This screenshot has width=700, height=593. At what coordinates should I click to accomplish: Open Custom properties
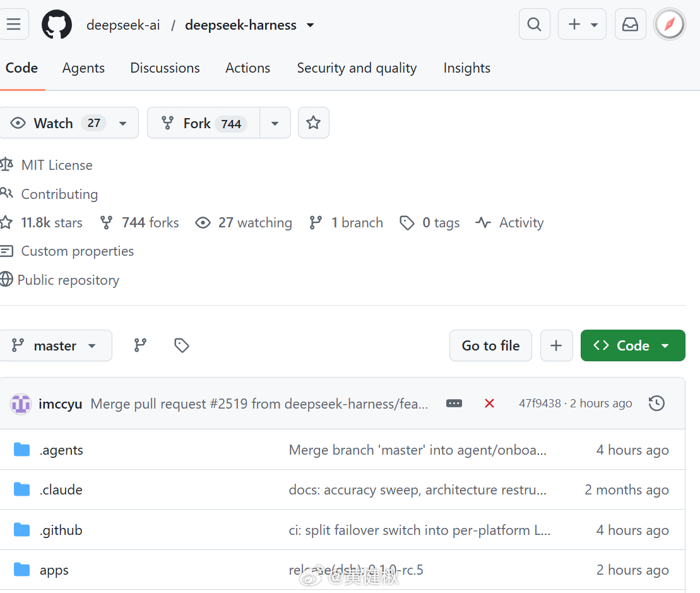[77, 251]
